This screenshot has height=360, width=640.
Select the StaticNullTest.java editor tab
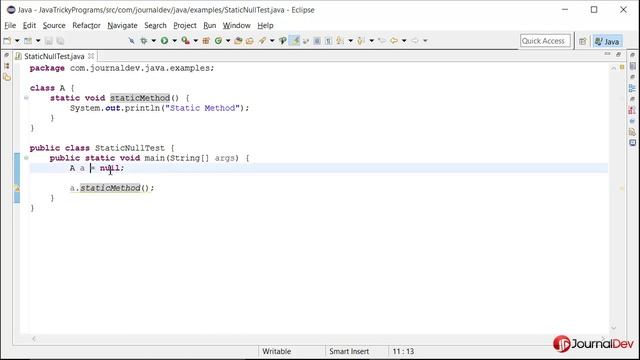[54, 56]
